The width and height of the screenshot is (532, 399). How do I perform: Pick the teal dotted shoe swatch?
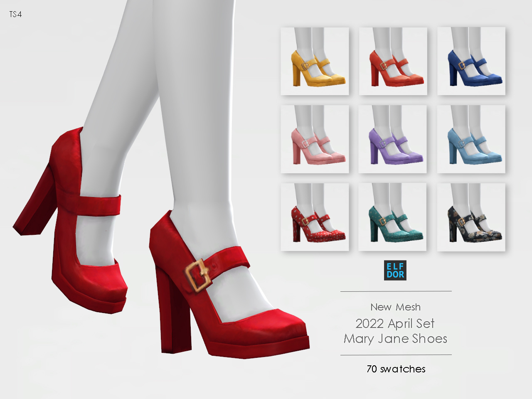[x=393, y=217]
